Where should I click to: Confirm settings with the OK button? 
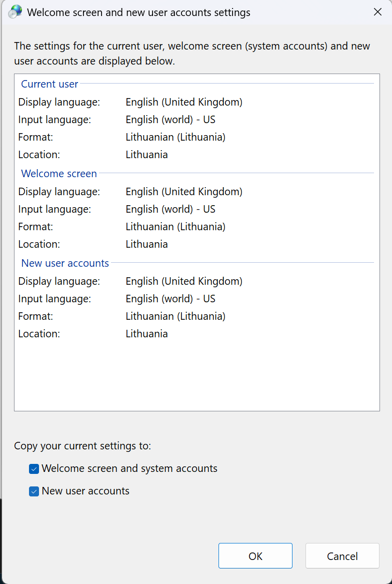point(255,555)
